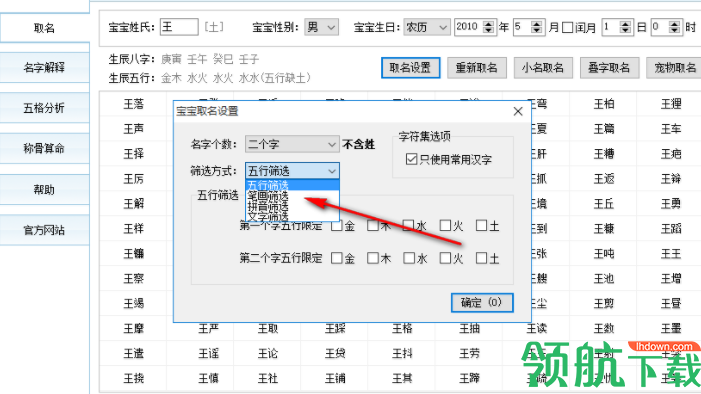Click the 取名设置 button
The height and width of the screenshot is (394, 701).
point(410,68)
